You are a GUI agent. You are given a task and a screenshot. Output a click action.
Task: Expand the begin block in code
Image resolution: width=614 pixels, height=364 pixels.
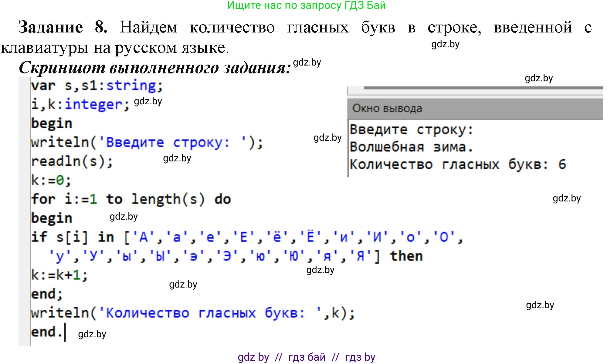point(52,217)
